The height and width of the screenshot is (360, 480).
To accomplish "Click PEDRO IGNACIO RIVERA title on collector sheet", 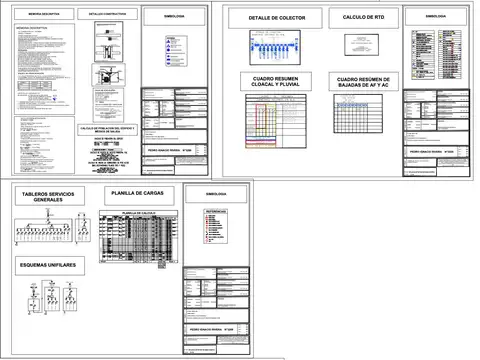I will pos(431,152).
